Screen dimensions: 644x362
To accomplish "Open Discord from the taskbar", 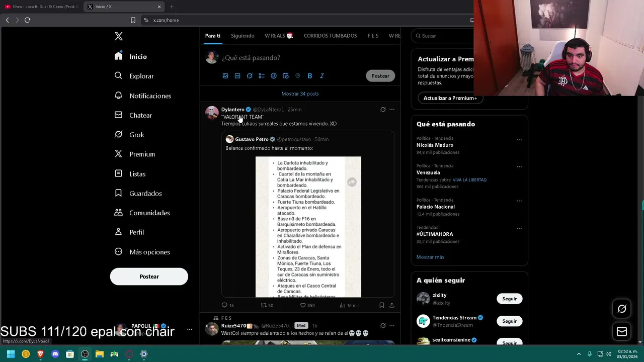I will [55, 354].
